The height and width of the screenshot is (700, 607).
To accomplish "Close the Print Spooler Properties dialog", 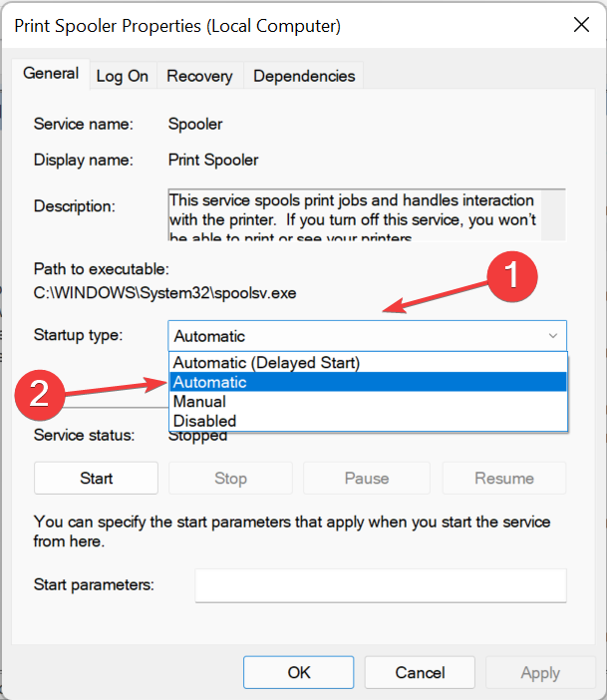I will click(581, 25).
